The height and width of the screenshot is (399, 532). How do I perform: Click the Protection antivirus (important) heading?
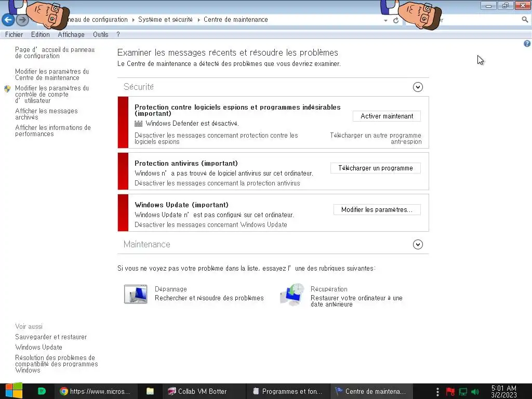187,163
